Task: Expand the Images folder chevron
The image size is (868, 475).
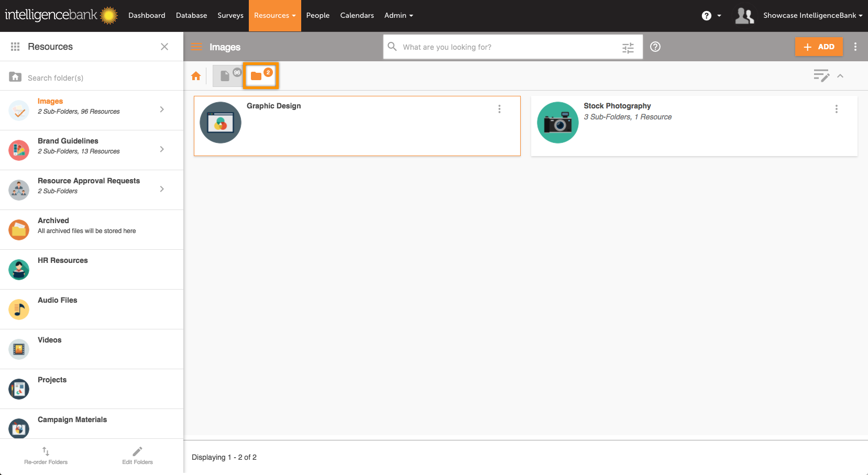Action: click(162, 109)
